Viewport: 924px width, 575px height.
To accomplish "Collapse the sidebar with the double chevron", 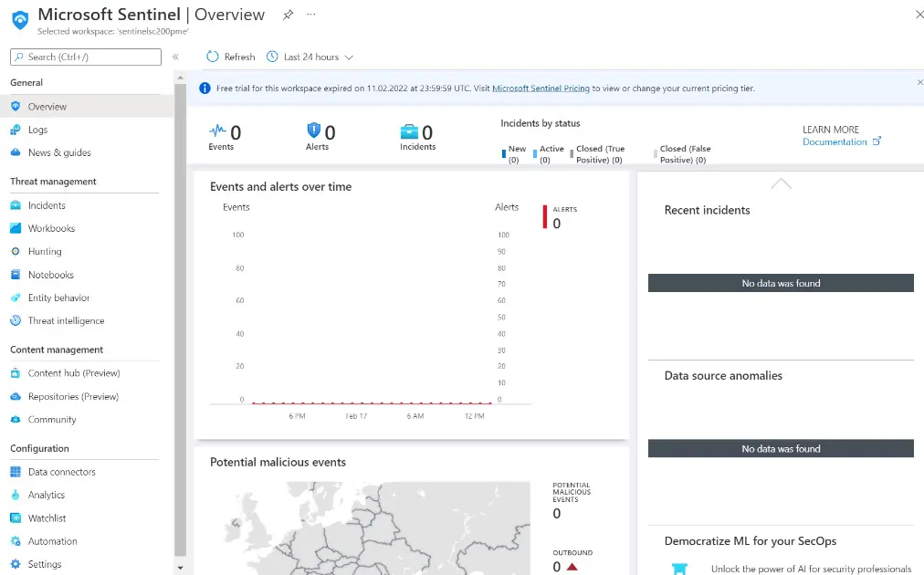I will click(x=175, y=57).
